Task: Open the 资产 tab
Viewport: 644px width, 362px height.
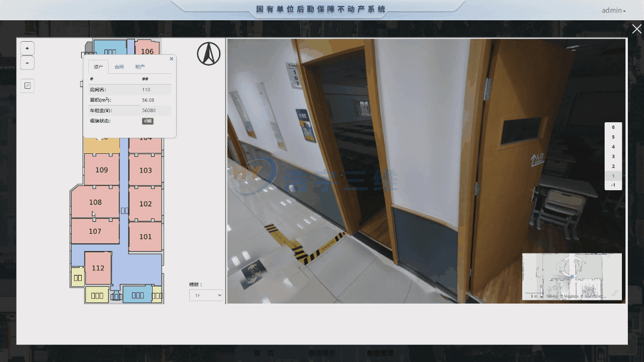Action: coord(98,66)
